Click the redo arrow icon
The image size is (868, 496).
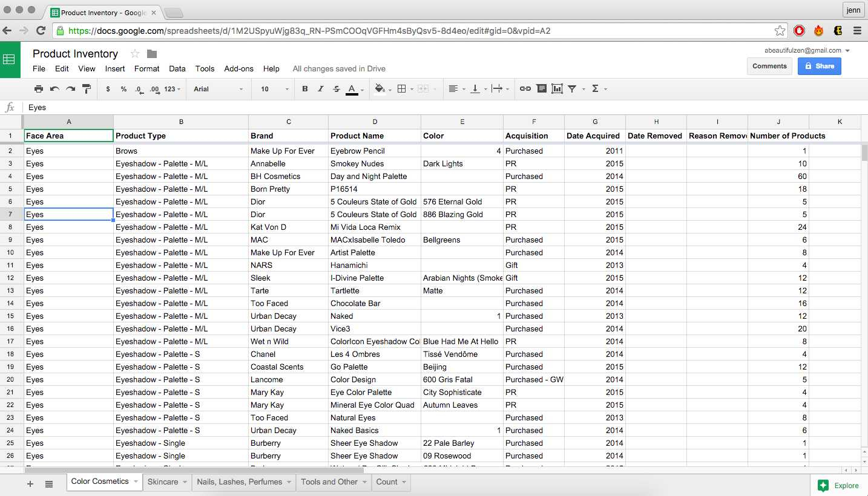70,89
